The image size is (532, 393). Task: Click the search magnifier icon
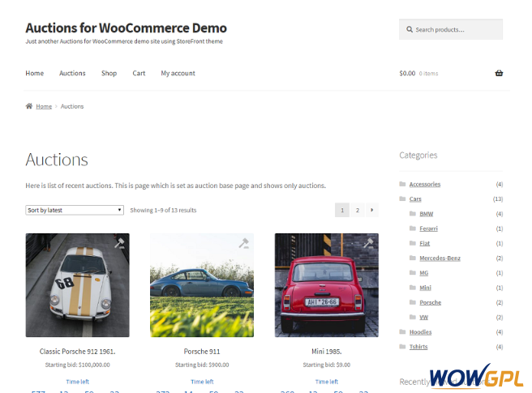[x=410, y=29]
